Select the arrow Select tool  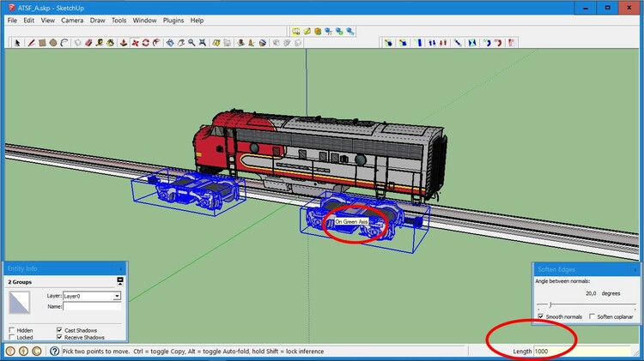pyautogui.click(x=17, y=41)
